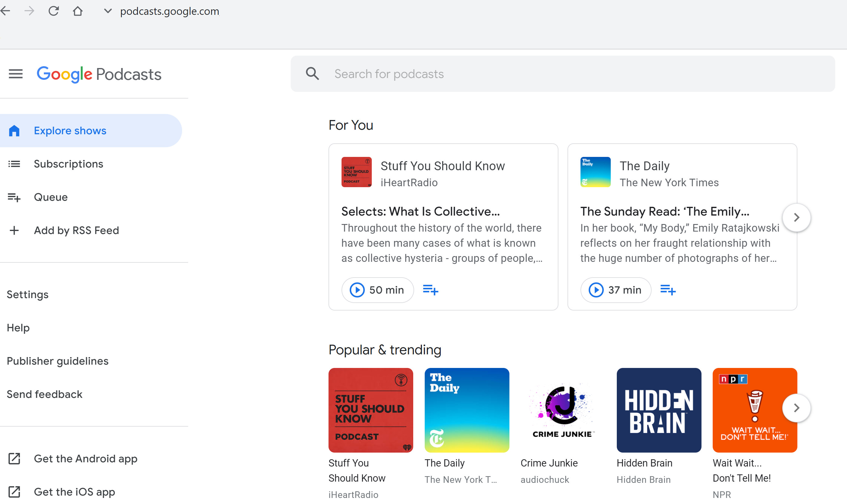This screenshot has height=504, width=847.
Task: Click the browser reload icon
Action: [x=54, y=11]
